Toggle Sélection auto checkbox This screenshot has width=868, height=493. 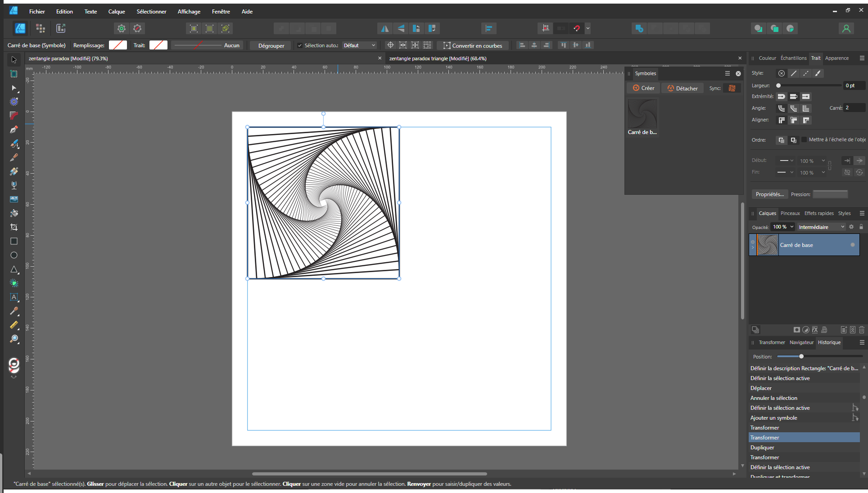[x=300, y=45]
